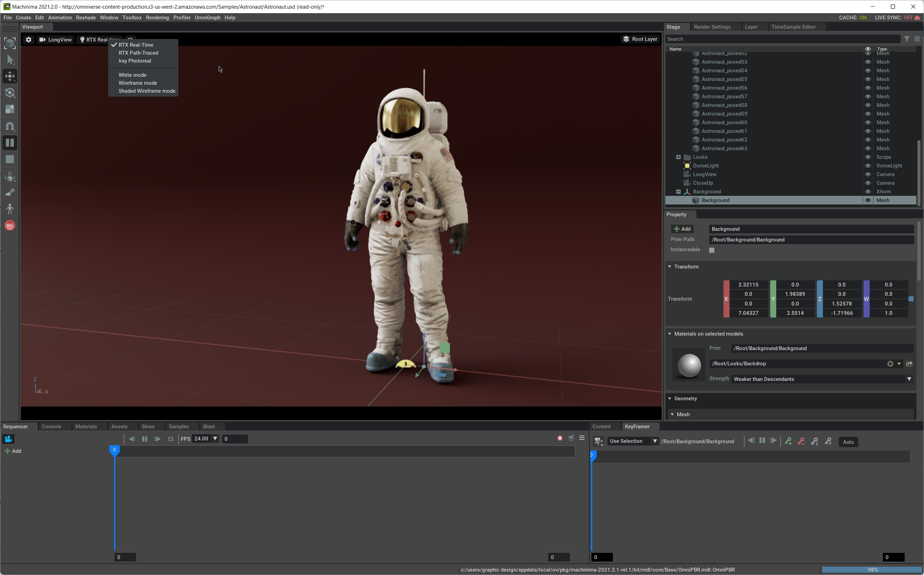Collapse the Background Xform node
924x575 pixels.
[678, 192]
